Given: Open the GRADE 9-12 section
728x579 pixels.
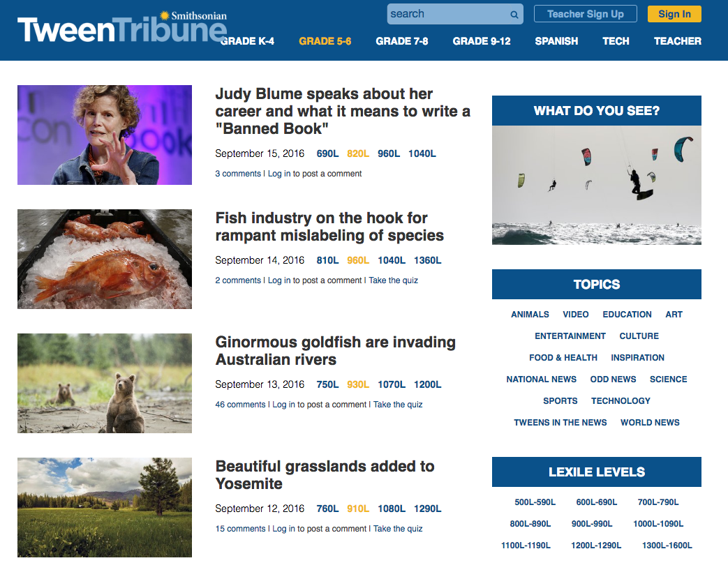Looking at the screenshot, I should pos(482,41).
